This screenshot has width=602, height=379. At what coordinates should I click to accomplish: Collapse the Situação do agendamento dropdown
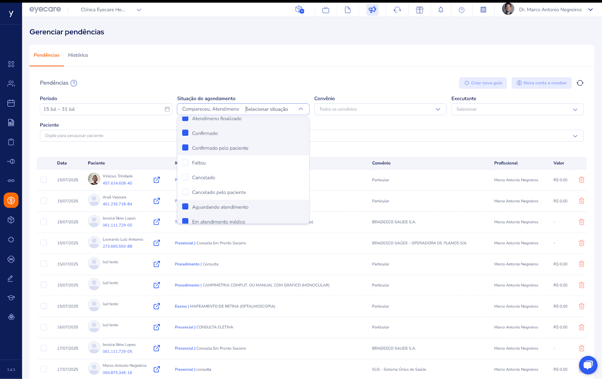(x=301, y=109)
